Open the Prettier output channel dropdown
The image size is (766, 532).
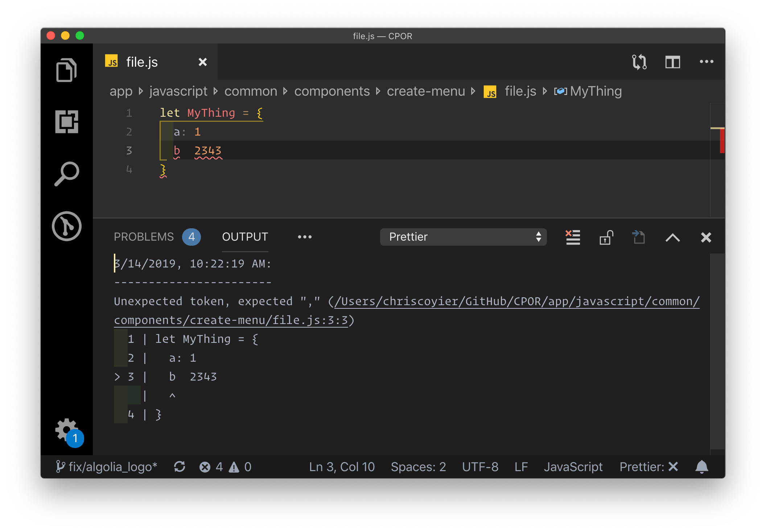click(x=463, y=237)
